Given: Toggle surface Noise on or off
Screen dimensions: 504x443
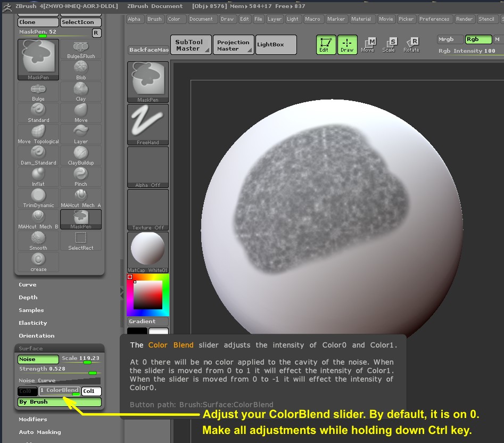Looking at the screenshot, I should pos(38,359).
